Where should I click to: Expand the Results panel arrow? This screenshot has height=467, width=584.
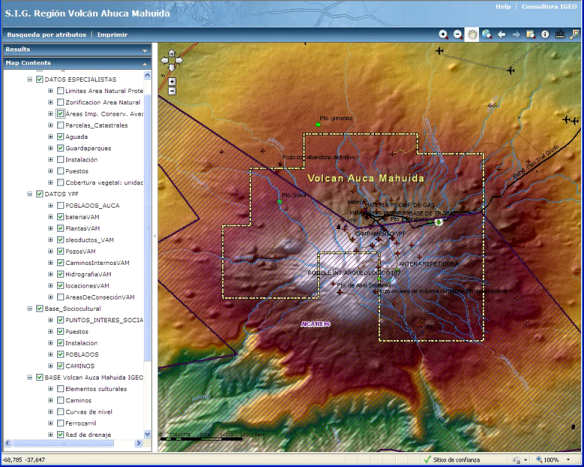[145, 50]
